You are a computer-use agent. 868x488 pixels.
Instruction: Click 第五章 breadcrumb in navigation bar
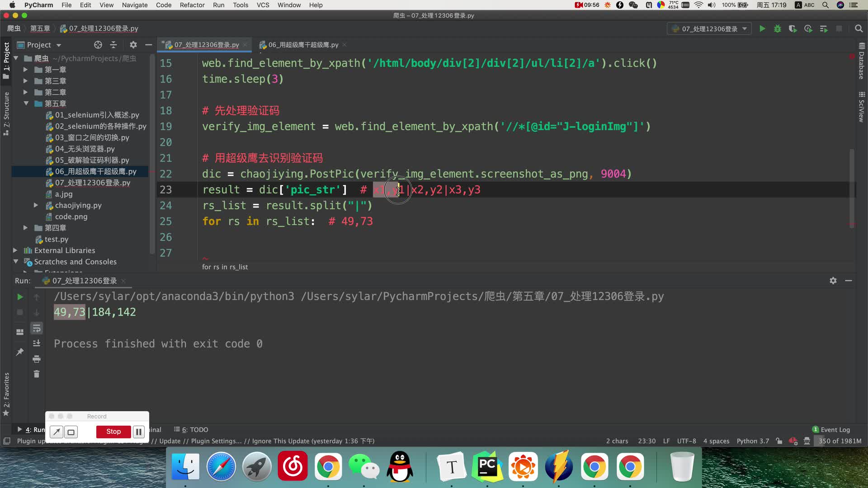pos(40,28)
